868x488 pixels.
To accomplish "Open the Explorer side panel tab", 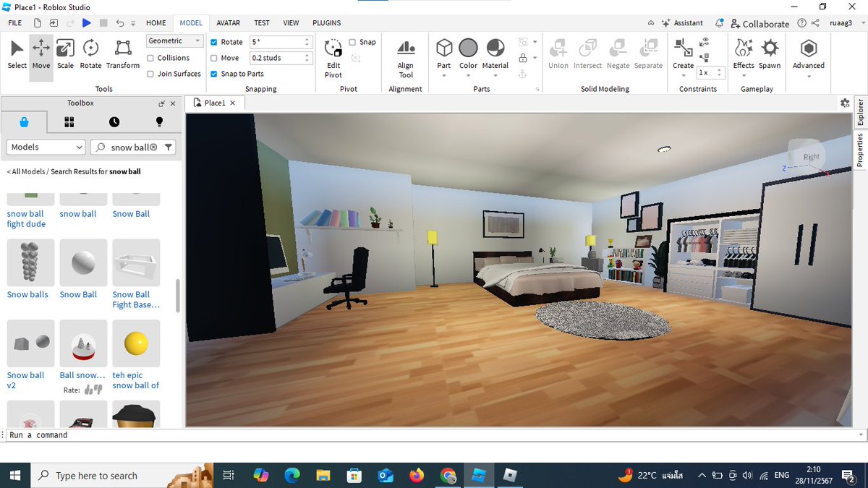I will click(860, 113).
